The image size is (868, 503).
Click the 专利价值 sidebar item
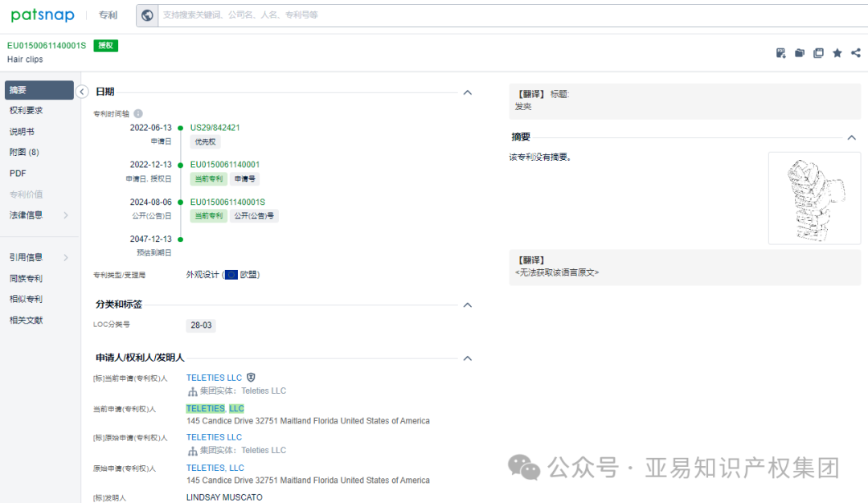point(26,194)
